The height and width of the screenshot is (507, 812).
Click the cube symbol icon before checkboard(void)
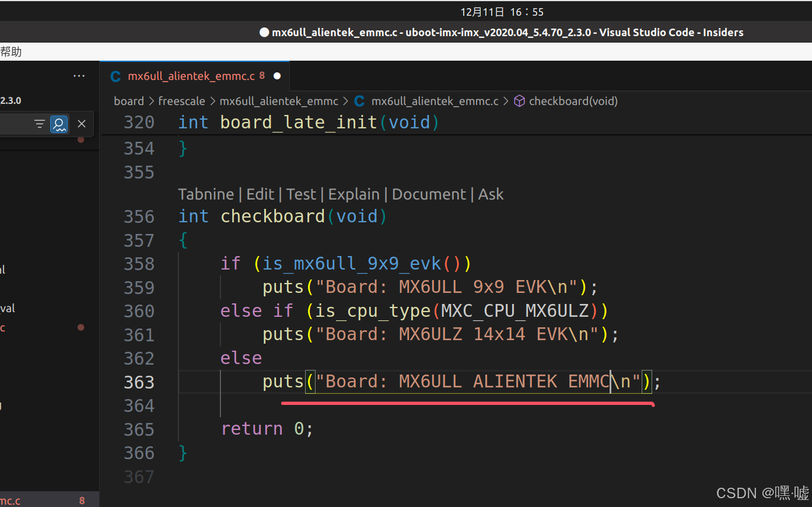pos(519,100)
